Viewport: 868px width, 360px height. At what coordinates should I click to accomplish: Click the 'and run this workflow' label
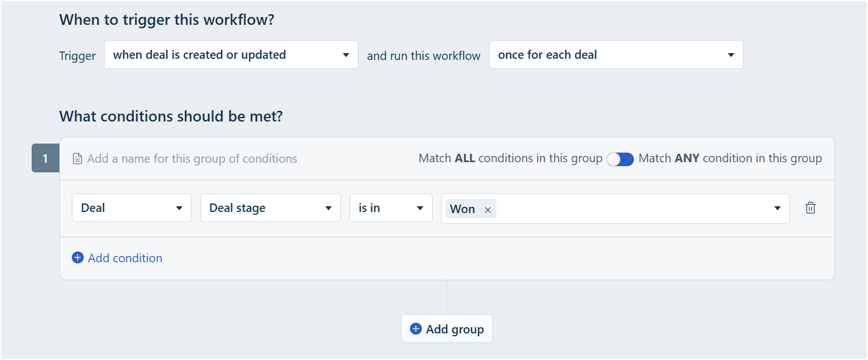(424, 55)
